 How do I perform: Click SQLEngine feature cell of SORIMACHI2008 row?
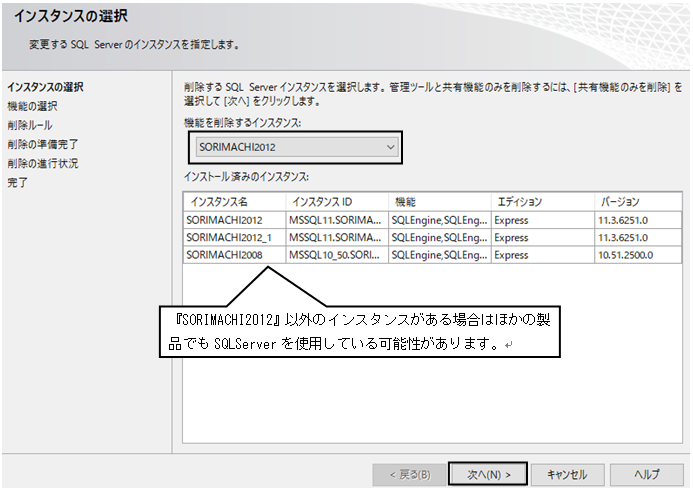(x=440, y=255)
